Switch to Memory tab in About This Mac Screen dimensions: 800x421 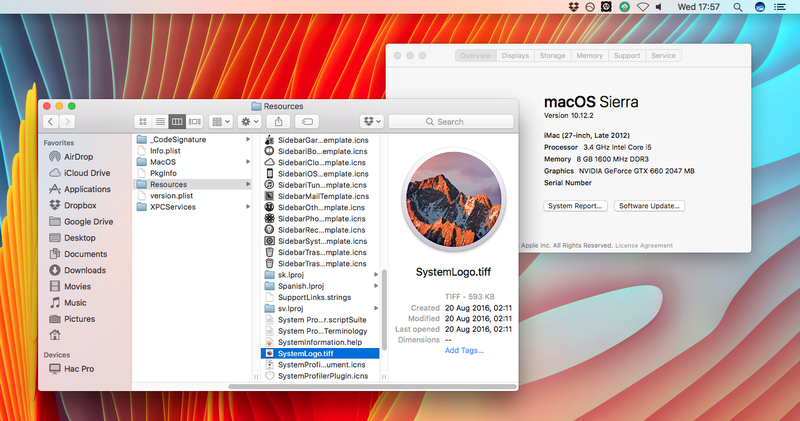[x=590, y=56]
